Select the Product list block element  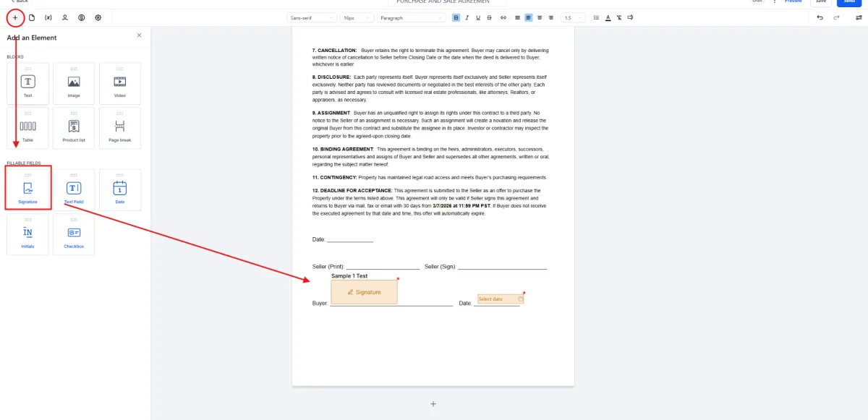(74, 128)
